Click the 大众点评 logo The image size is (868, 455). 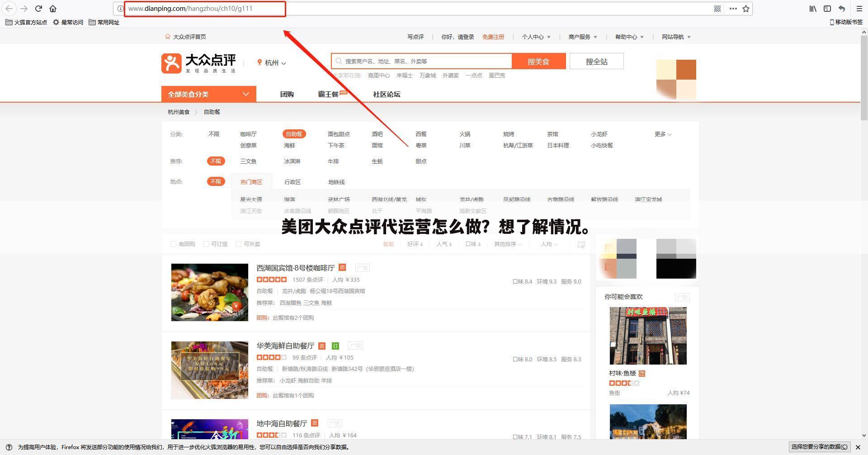click(198, 63)
